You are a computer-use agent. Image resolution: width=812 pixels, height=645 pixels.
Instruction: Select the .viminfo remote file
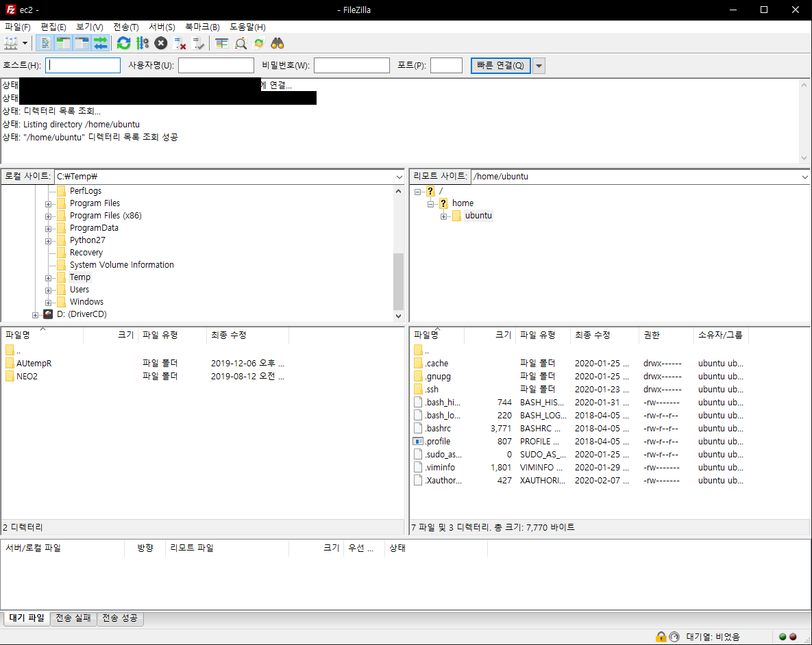[x=440, y=467]
